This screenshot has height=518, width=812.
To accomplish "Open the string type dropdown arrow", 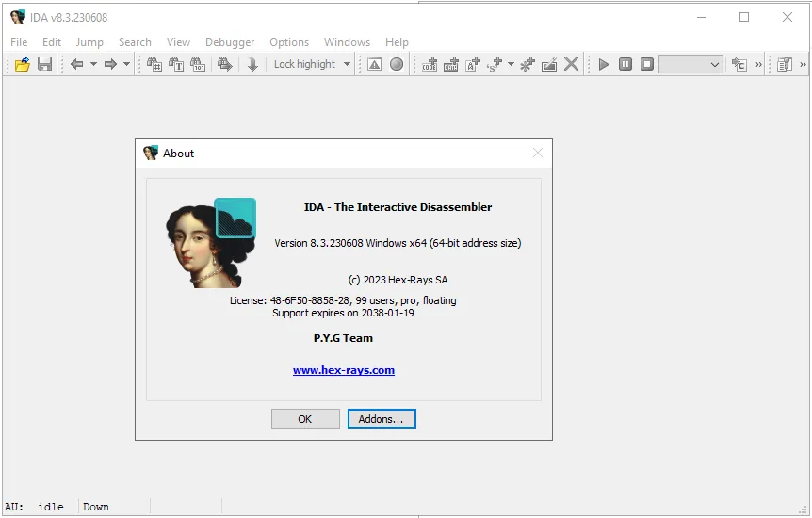I will (512, 64).
